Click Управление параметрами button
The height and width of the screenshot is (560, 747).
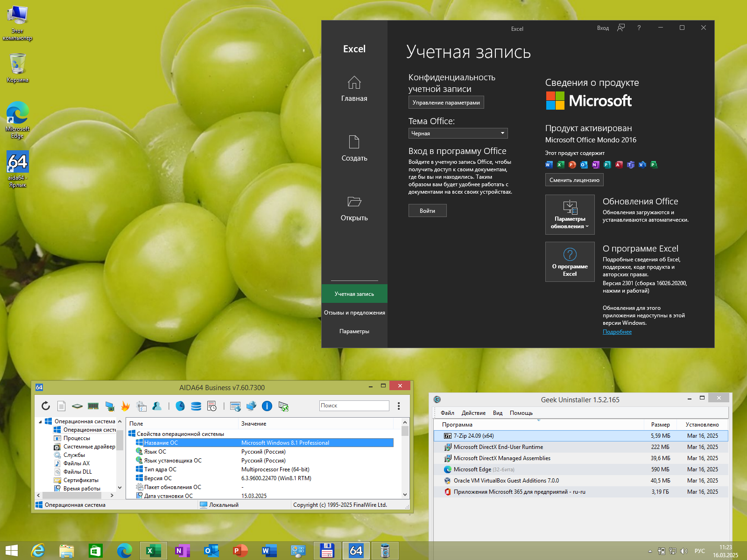click(x=446, y=103)
